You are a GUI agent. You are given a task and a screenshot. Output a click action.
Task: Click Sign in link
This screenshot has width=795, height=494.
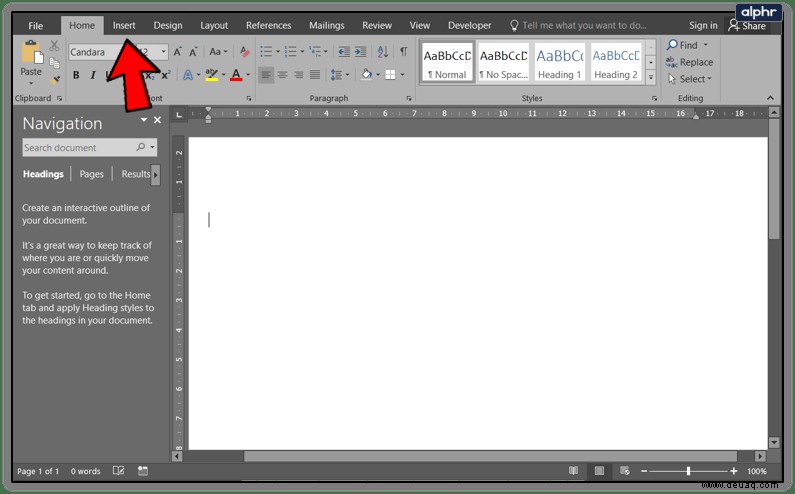click(x=703, y=25)
